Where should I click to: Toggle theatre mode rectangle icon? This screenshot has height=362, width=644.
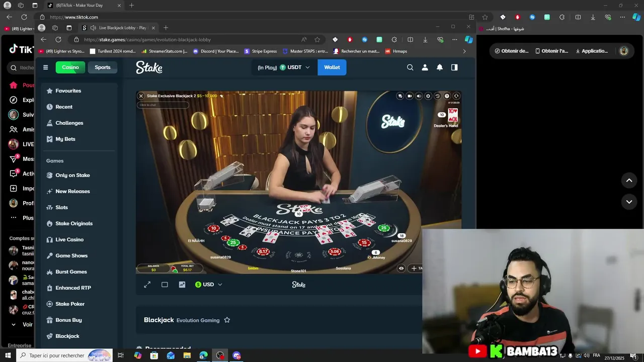165,285
